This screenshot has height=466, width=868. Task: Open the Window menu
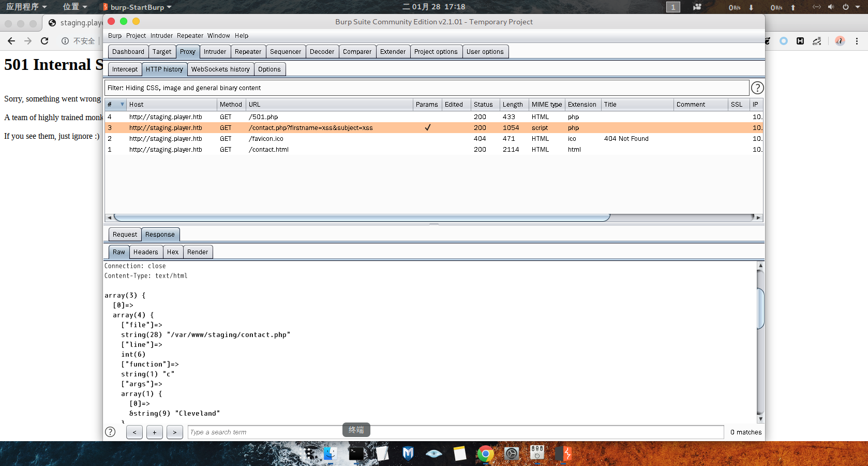click(x=218, y=36)
